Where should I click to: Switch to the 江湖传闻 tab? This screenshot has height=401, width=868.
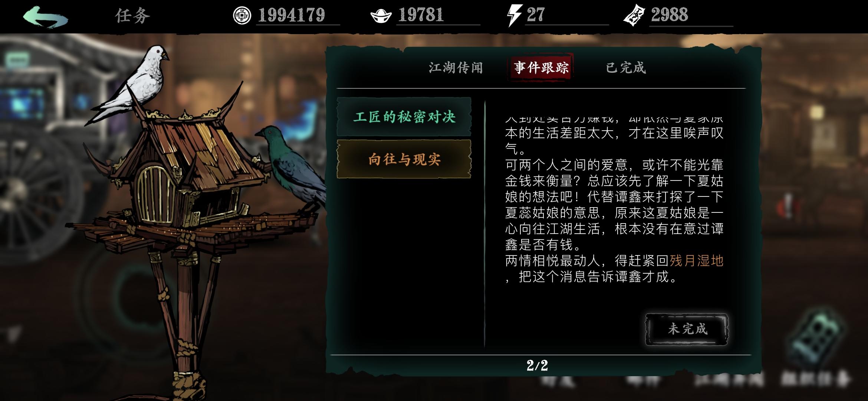point(456,68)
